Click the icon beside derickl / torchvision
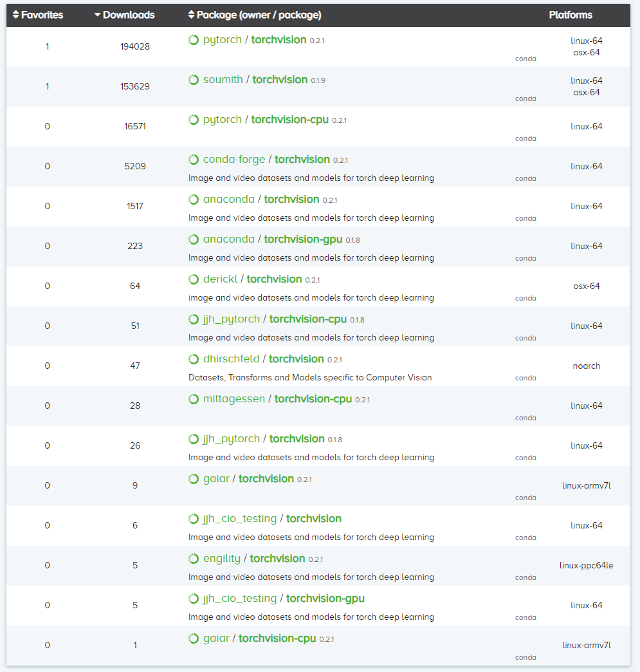 (194, 279)
